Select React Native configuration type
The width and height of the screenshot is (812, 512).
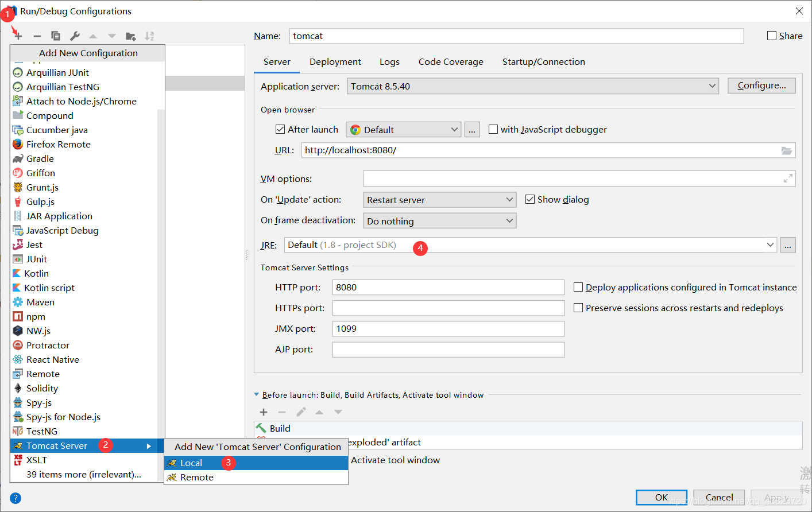click(x=83, y=360)
